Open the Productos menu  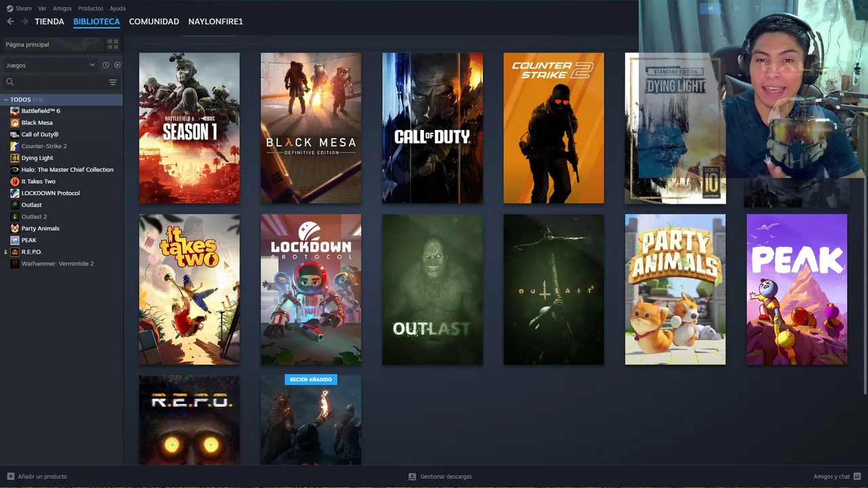coord(91,8)
